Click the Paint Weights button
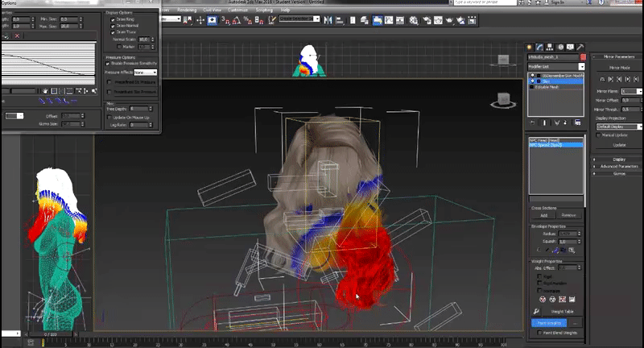Screen dimensions: 644x348 click(549, 323)
